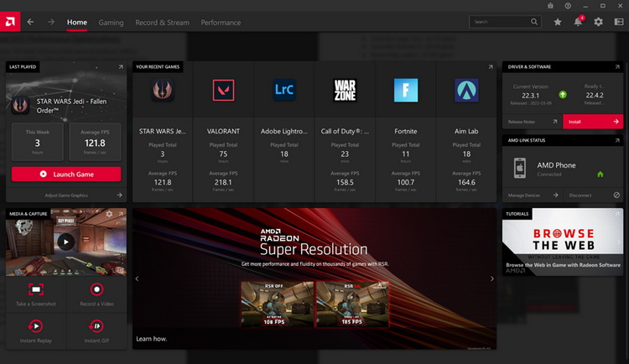The width and height of the screenshot is (629, 364).
Task: Click into the Search field
Action: tap(503, 22)
